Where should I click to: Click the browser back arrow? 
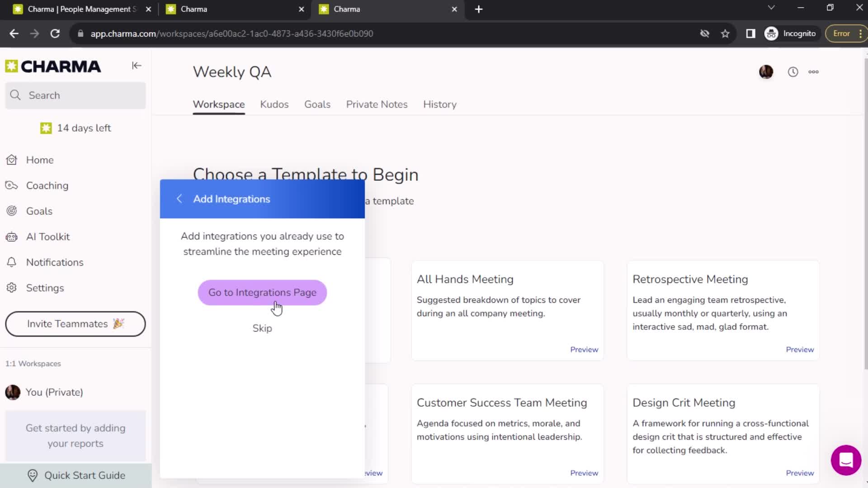(14, 33)
